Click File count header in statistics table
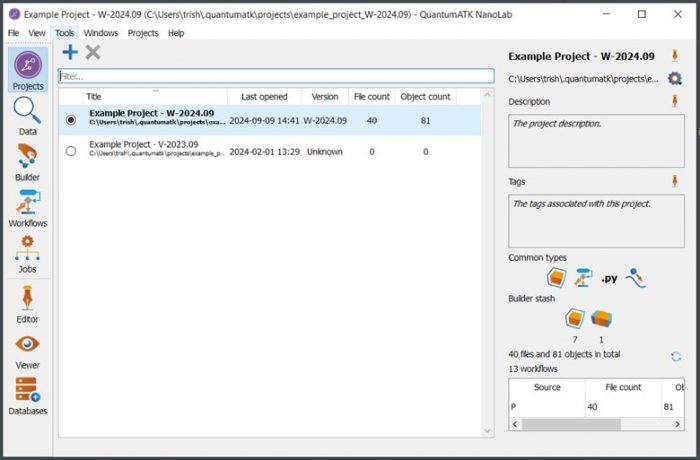 point(623,387)
